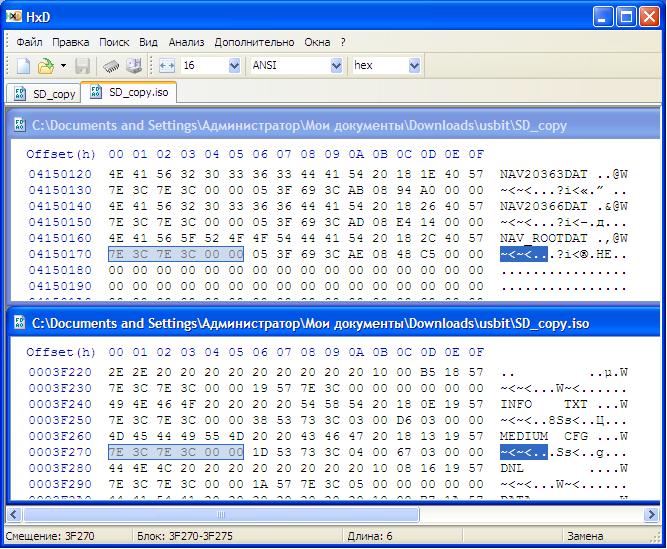The image size is (667, 549).
Task: Open RAM with the memory chip icon
Action: (x=111, y=66)
